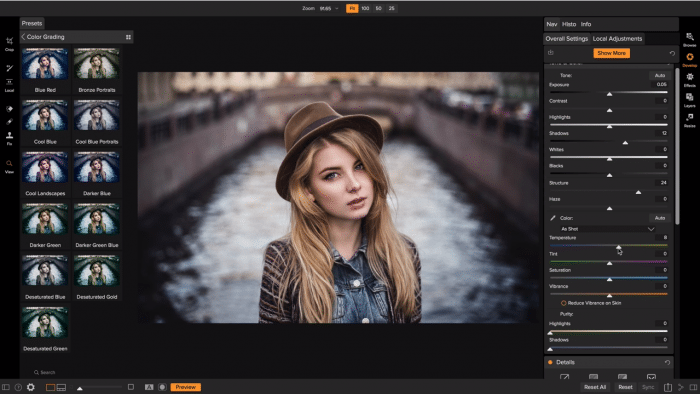The image size is (700, 394).
Task: Click the Structure slider handle
Action: (638, 192)
